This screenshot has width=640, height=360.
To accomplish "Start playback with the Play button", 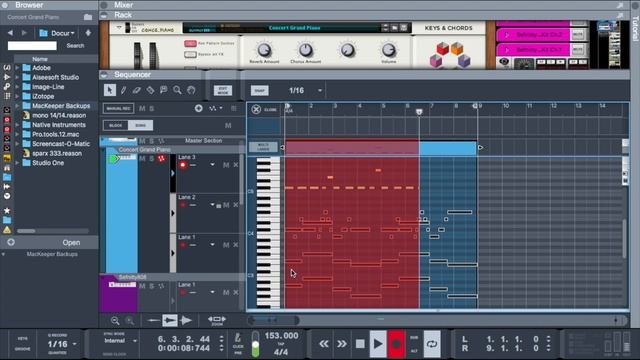I will pos(378,344).
